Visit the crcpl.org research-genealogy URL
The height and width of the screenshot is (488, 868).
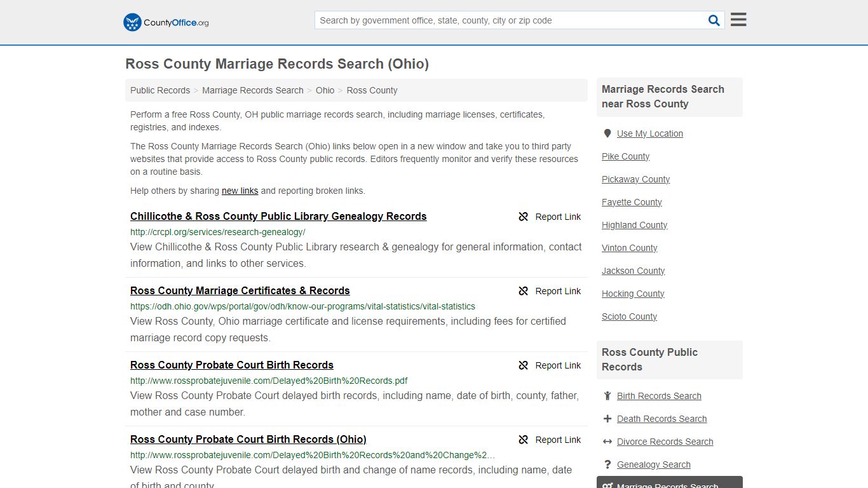pos(218,232)
